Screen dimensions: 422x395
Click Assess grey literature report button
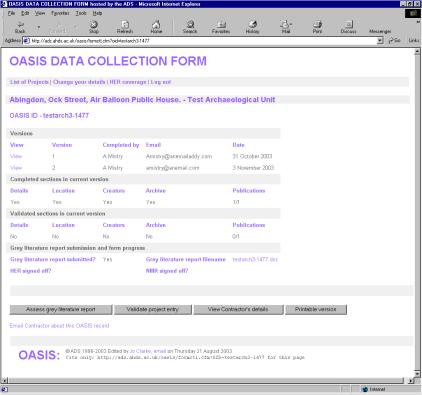pyautogui.click(x=61, y=309)
